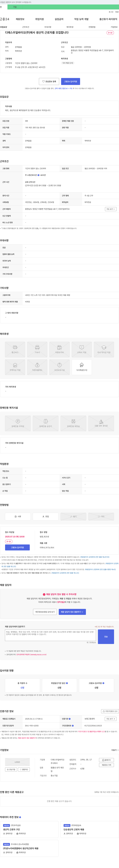The image size is (119, 868).
Task: Open the 취업지원 main menu
Action: click(40, 19)
